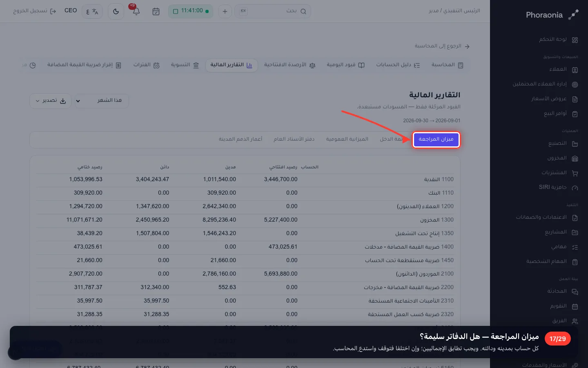Open الاعتمادات والضمانات sidebar icon
588x368 pixels.
[x=575, y=218]
